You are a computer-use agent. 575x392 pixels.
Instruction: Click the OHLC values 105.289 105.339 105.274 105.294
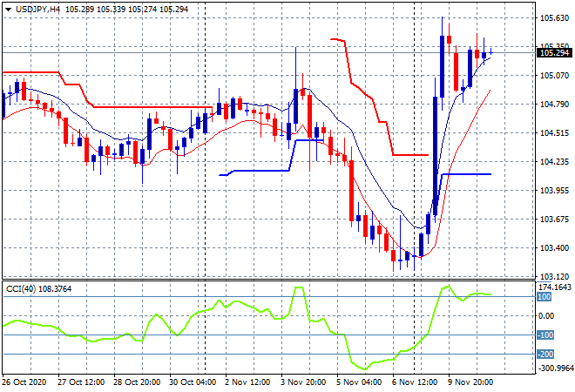pyautogui.click(x=127, y=10)
